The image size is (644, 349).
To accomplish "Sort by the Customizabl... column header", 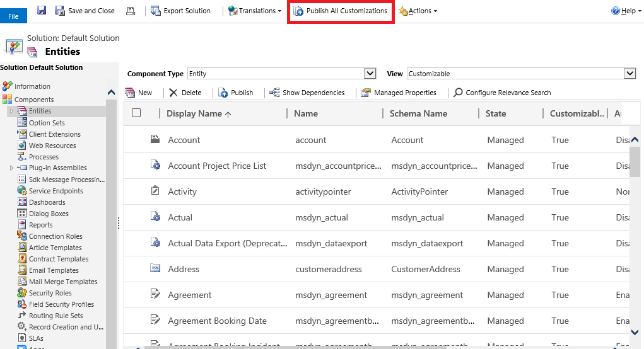I will pos(577,113).
